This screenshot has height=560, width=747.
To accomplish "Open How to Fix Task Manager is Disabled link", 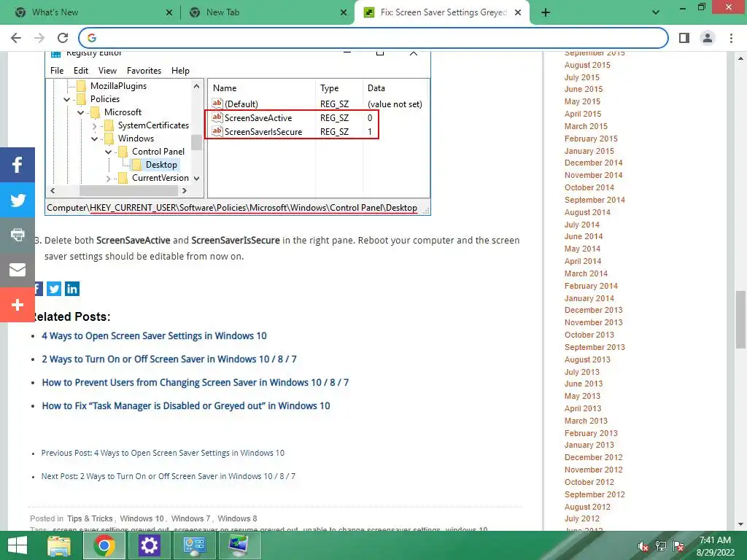I will tap(186, 405).
